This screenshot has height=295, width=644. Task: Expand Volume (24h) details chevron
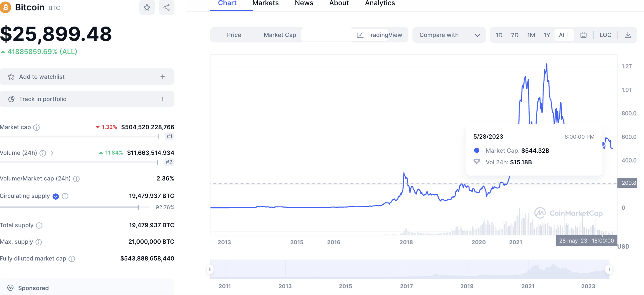[52, 153]
